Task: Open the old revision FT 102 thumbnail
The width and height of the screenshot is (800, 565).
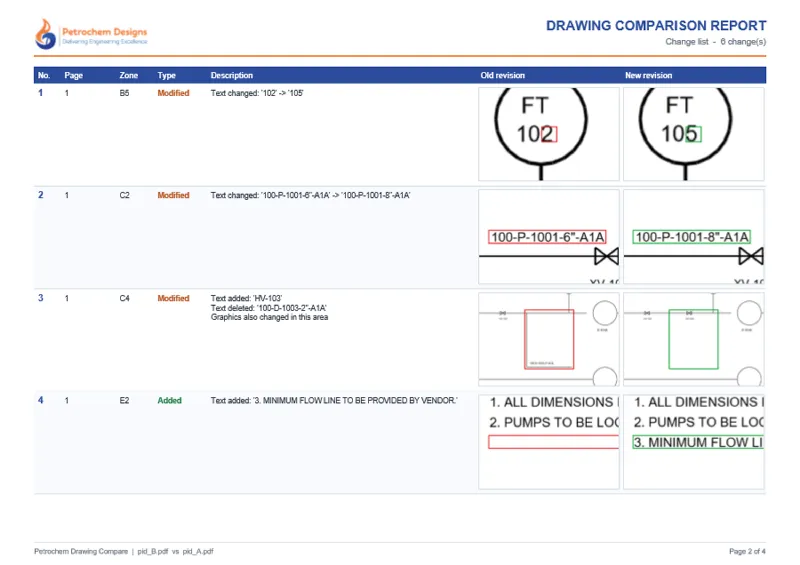Action: click(549, 134)
